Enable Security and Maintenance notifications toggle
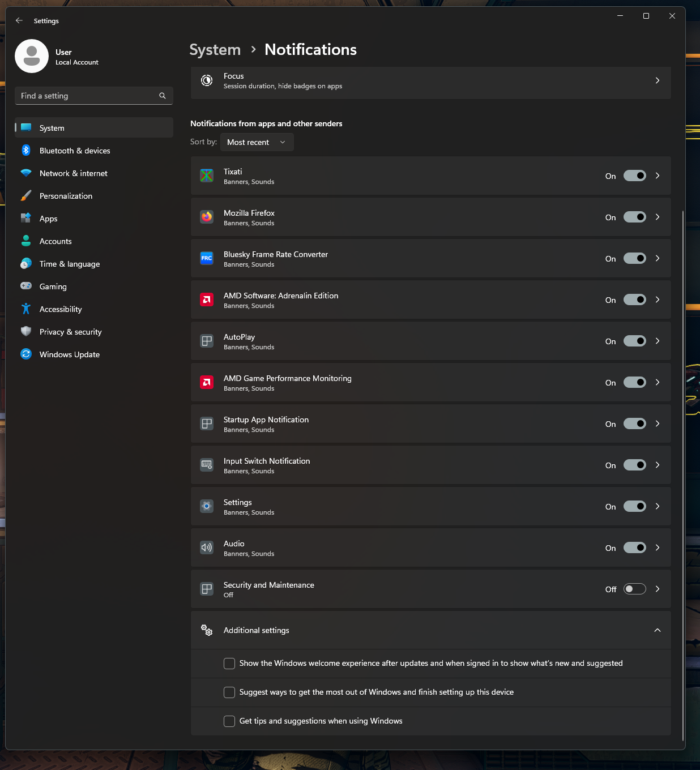Screen dimensions: 700x770 coord(634,589)
